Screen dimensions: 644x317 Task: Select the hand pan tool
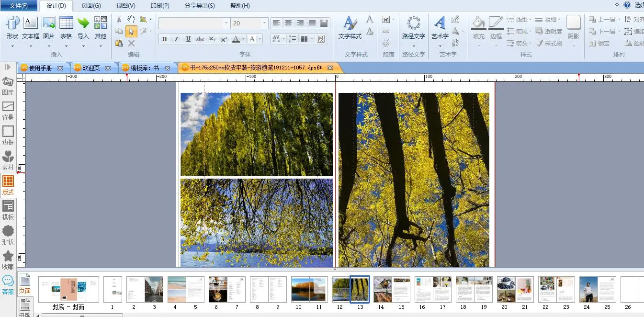tap(131, 19)
